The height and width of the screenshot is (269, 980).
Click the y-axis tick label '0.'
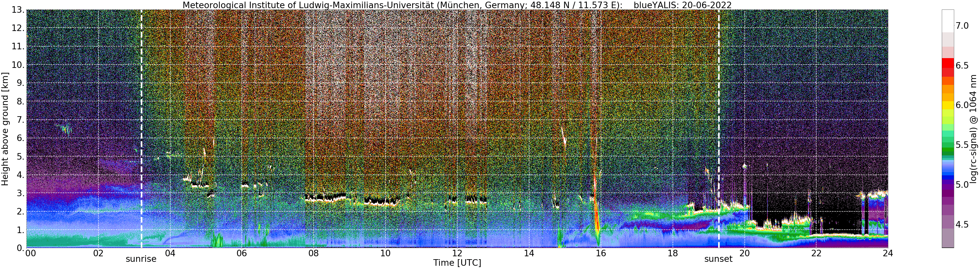click(x=20, y=248)
